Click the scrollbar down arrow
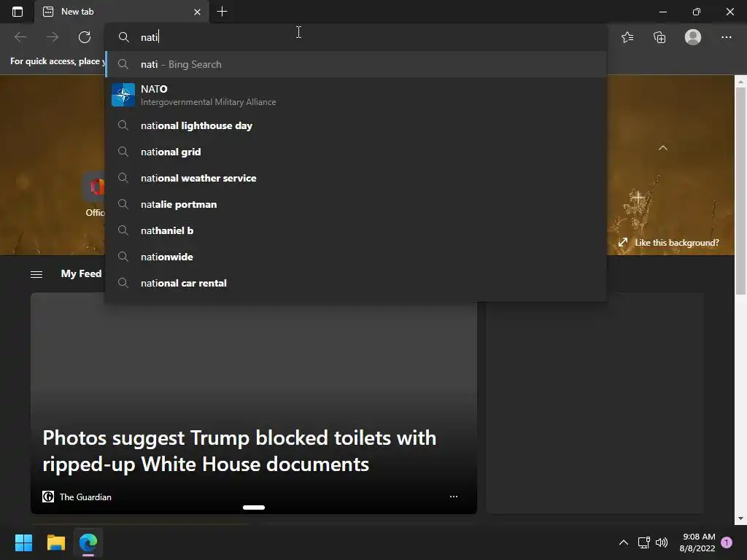Viewport: 747px width, 560px height. 740,518
